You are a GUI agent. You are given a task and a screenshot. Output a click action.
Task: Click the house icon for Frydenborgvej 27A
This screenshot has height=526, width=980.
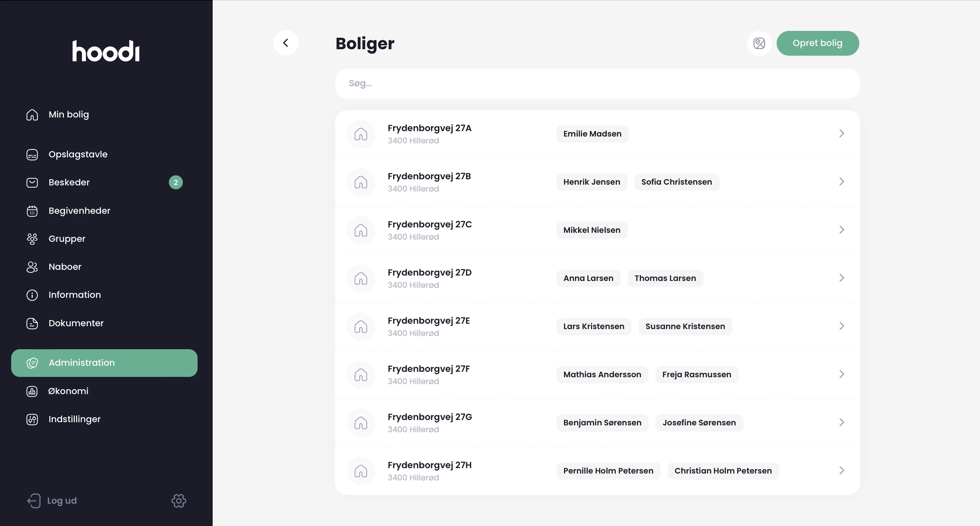coord(361,134)
